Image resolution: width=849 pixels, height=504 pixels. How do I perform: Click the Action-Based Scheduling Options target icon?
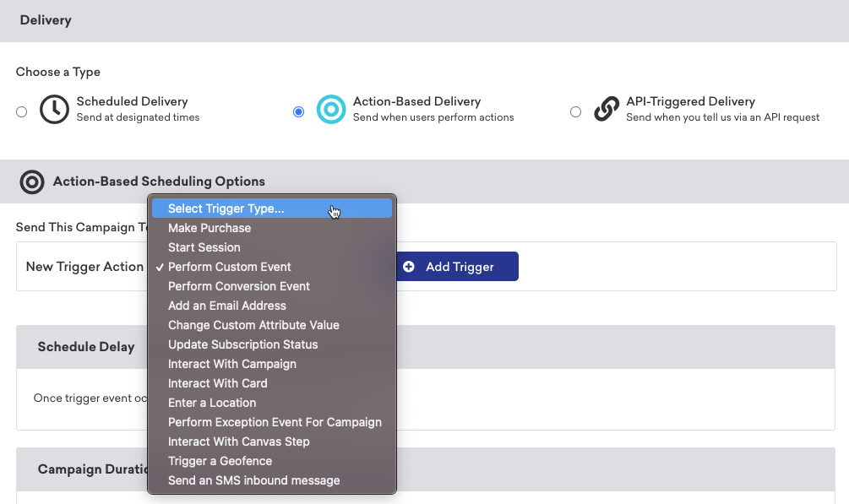tap(32, 182)
